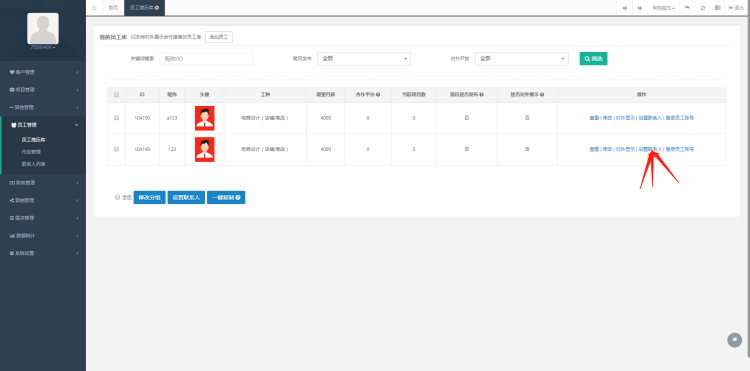The height and width of the screenshot is (371, 750).
Task: Click 修改 link for employee 104149
Action: click(x=607, y=150)
